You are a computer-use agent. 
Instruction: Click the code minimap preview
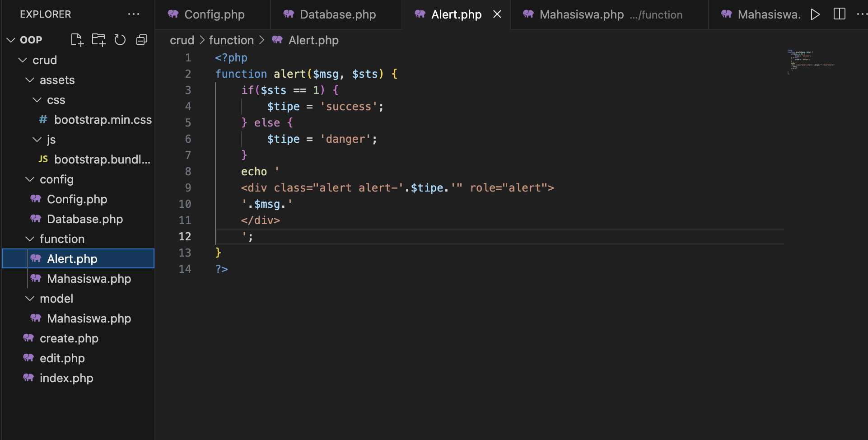click(x=811, y=61)
